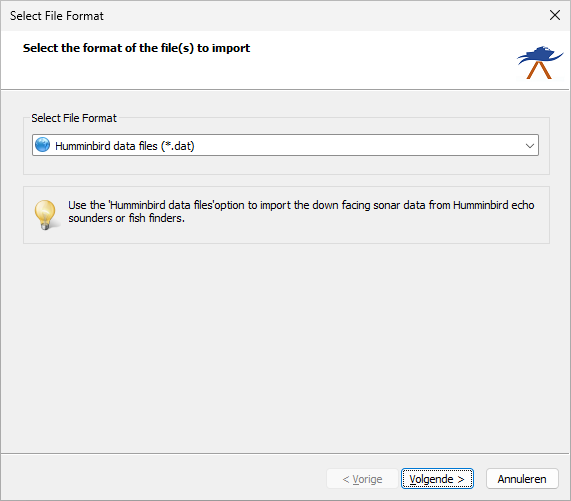Click the blue globe icon in format box
This screenshot has width=571, height=501.
coord(43,145)
